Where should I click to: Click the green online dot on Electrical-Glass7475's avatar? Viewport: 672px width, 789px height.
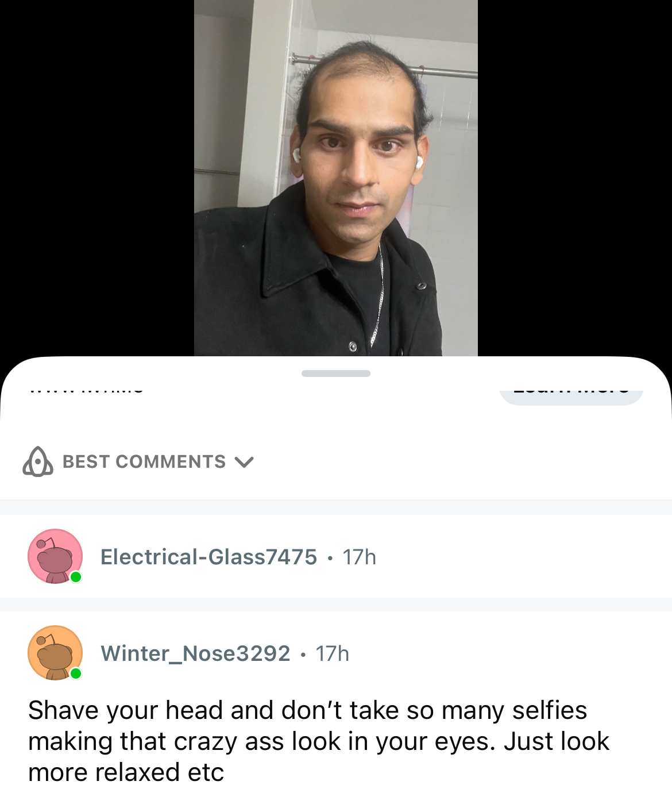(76, 577)
